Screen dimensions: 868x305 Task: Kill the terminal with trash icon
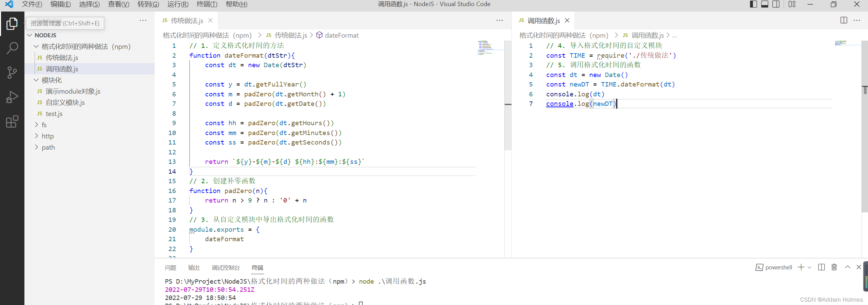[834, 267]
